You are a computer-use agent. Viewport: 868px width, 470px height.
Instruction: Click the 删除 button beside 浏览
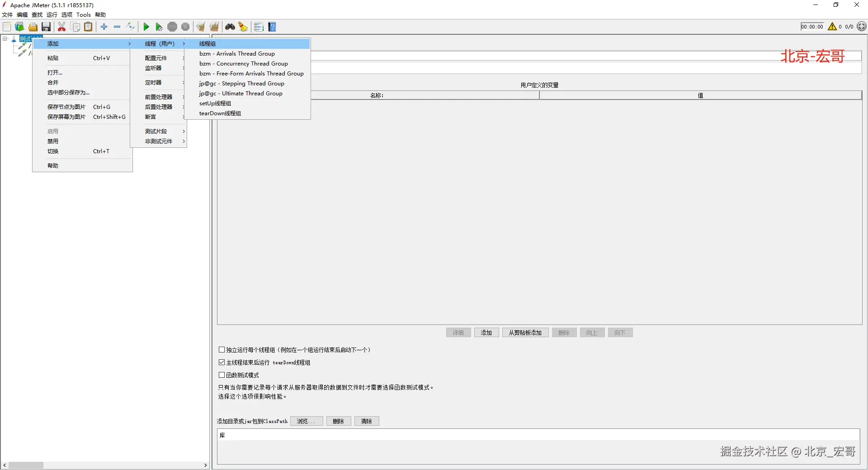339,421
